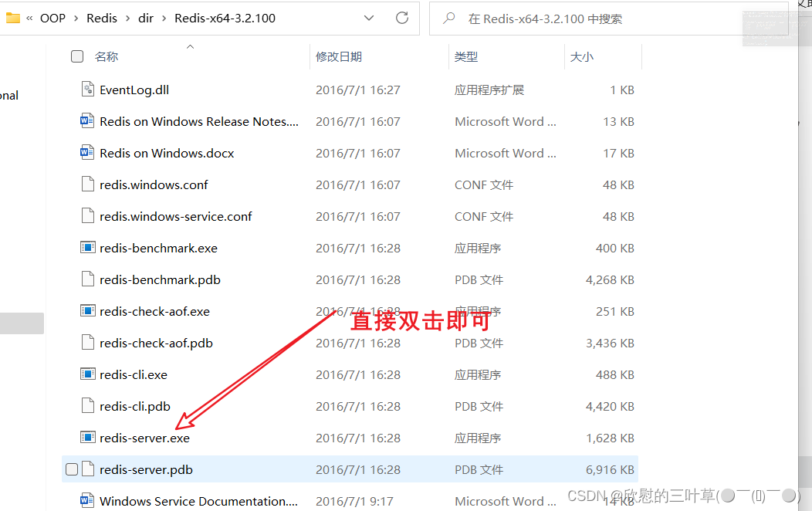This screenshot has width=812, height=511.
Task: Select the file redis-server.exe
Action: (x=145, y=438)
